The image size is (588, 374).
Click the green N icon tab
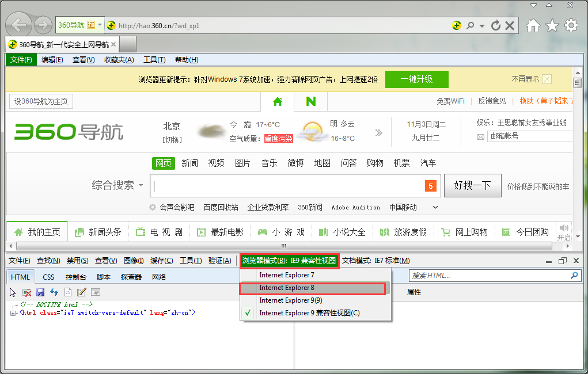[311, 101]
